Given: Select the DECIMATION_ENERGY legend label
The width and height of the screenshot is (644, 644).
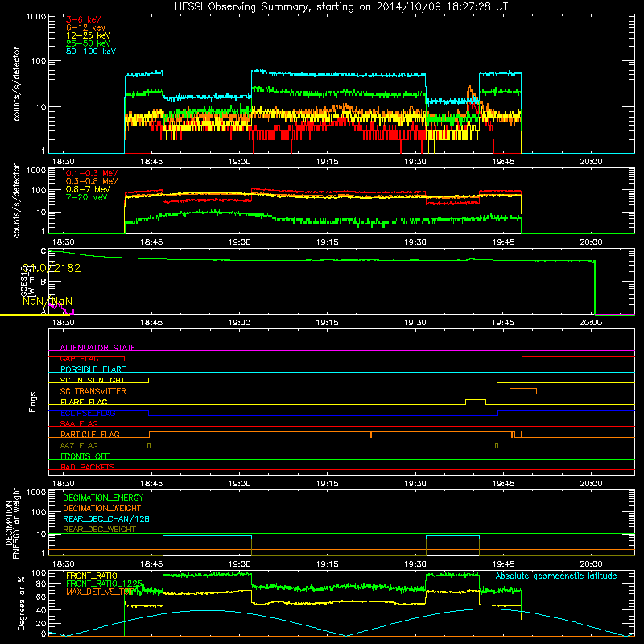Looking at the screenshot, I should 103,497.
